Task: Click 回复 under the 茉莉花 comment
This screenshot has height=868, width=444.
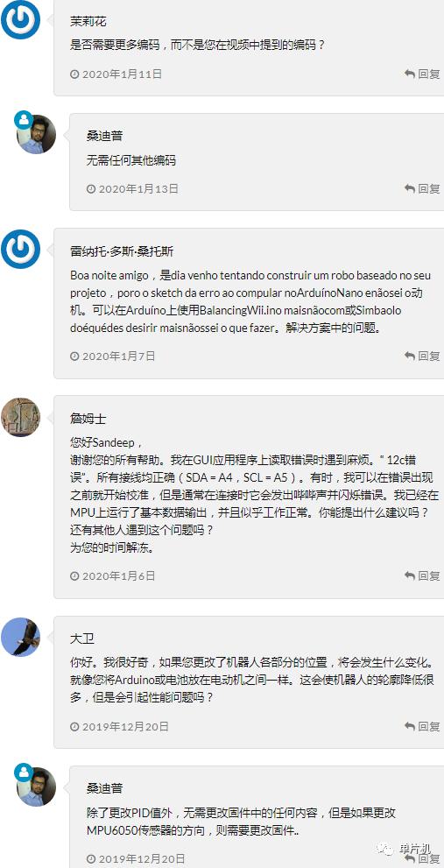Action: (x=422, y=74)
